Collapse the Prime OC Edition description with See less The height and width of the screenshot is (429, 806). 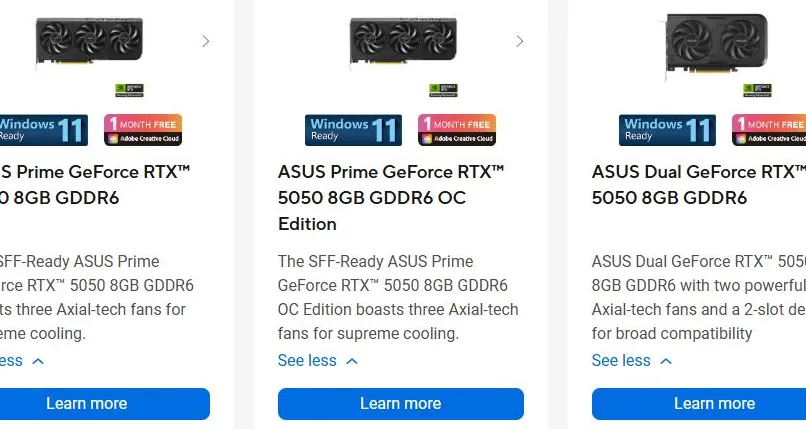click(318, 361)
